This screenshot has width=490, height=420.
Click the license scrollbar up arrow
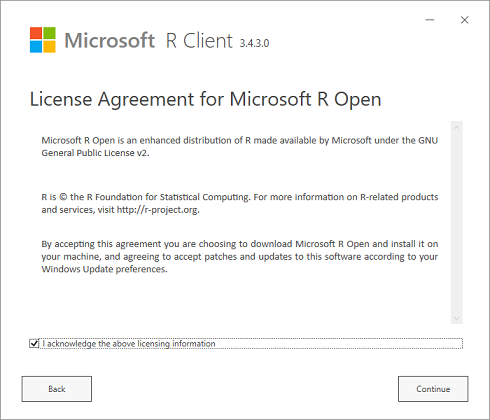click(457, 127)
